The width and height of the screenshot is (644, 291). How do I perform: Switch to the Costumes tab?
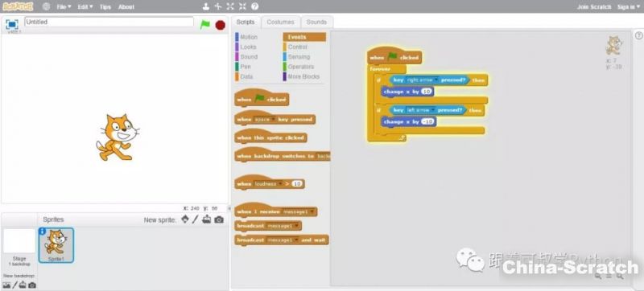click(280, 23)
